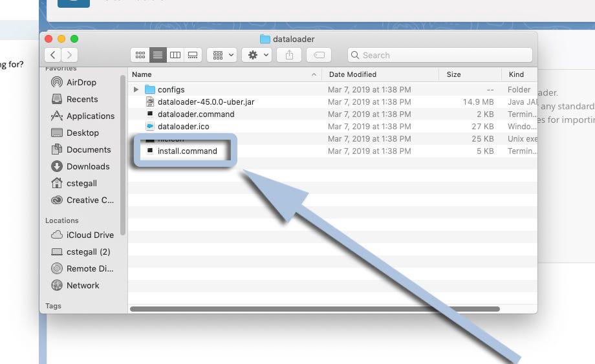This screenshot has height=364, width=595.
Task: Click the Finder Search field
Action: tap(440, 56)
